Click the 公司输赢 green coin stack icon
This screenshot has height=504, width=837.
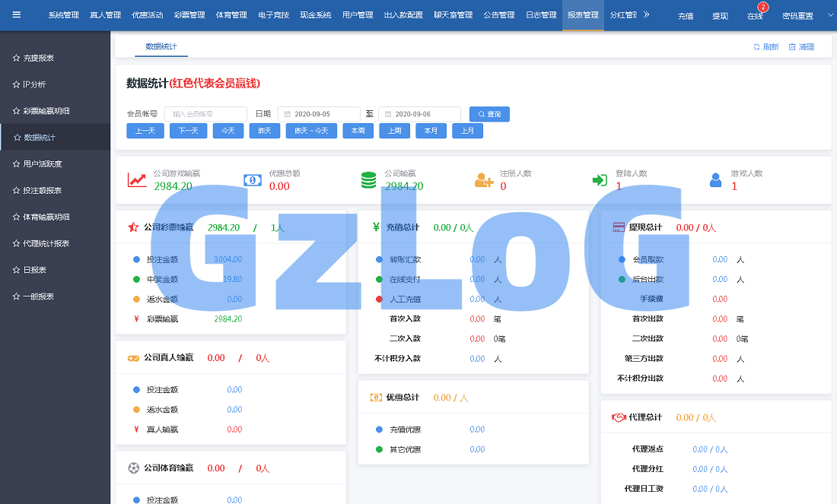point(368,180)
